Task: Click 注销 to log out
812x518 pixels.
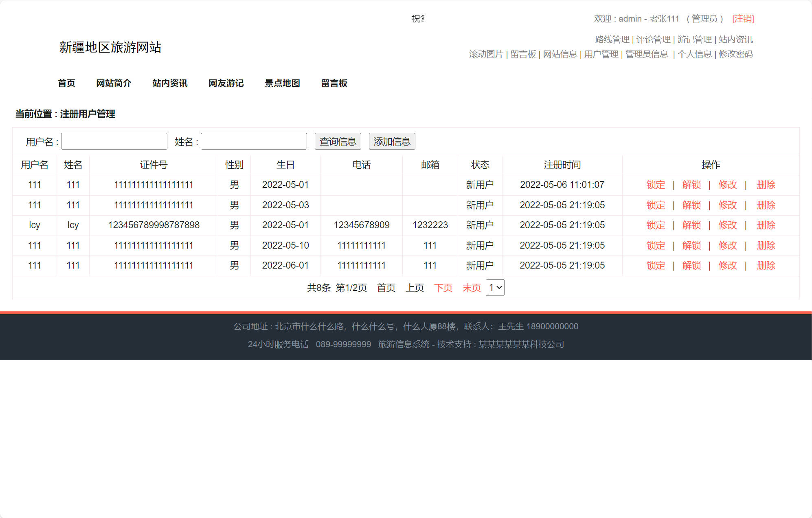Action: 743,19
